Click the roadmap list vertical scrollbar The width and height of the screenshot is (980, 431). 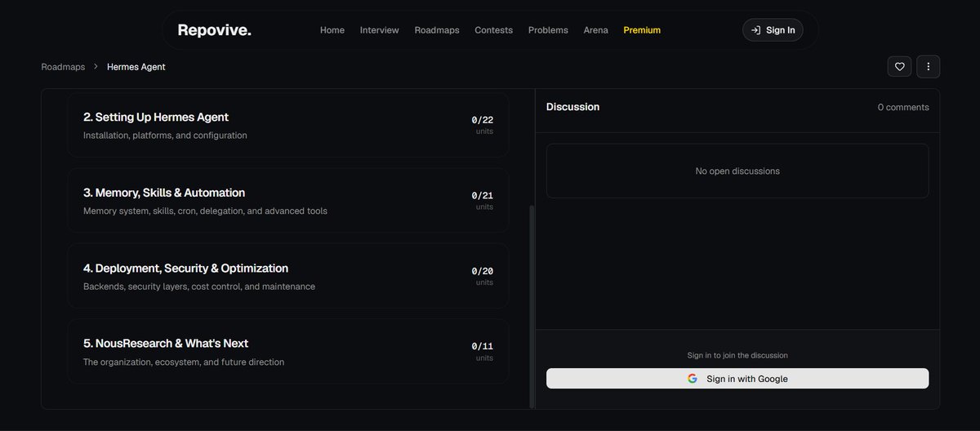point(532,306)
